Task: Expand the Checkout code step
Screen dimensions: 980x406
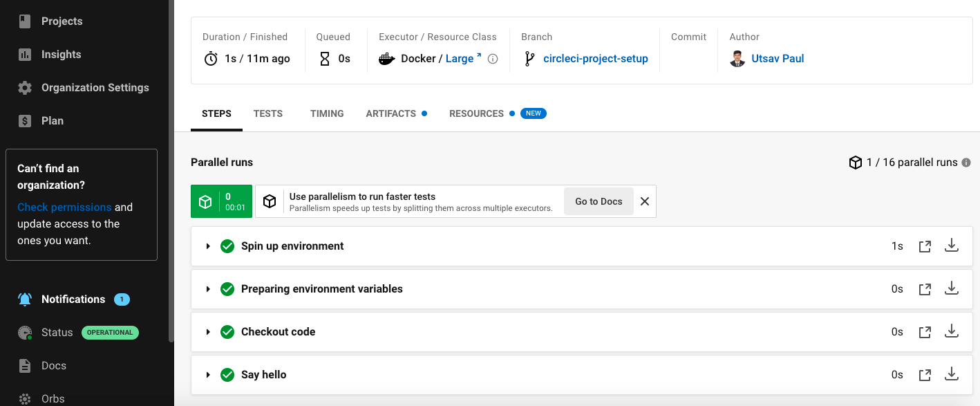Action: point(208,332)
